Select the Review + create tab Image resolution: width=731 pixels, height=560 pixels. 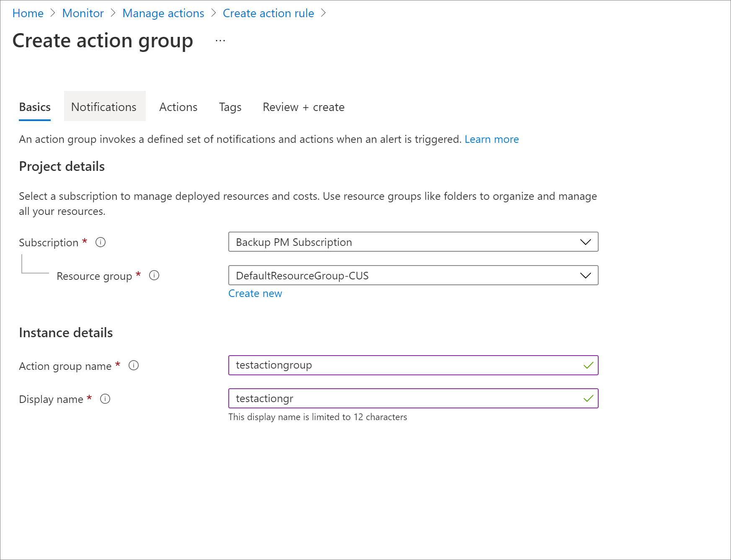303,107
